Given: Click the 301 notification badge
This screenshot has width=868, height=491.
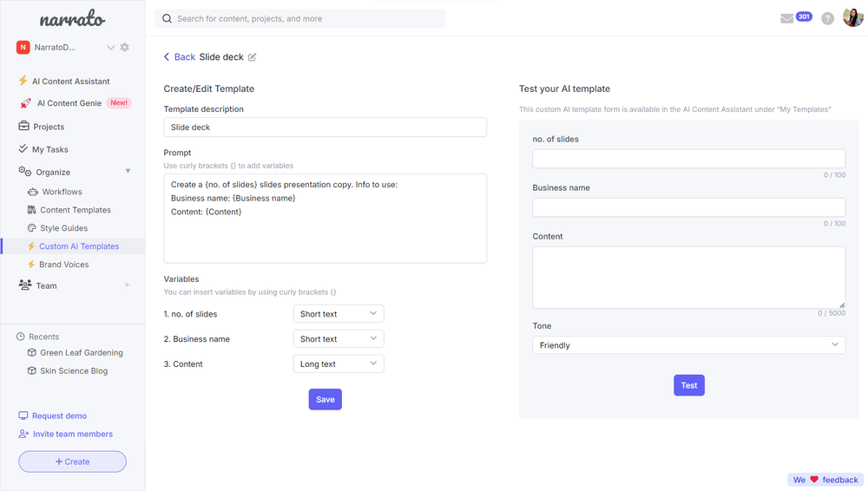Looking at the screenshot, I should pos(804,16).
